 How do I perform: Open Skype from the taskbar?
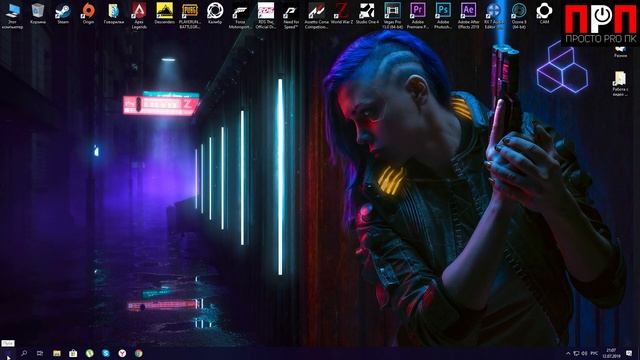click(x=106, y=353)
